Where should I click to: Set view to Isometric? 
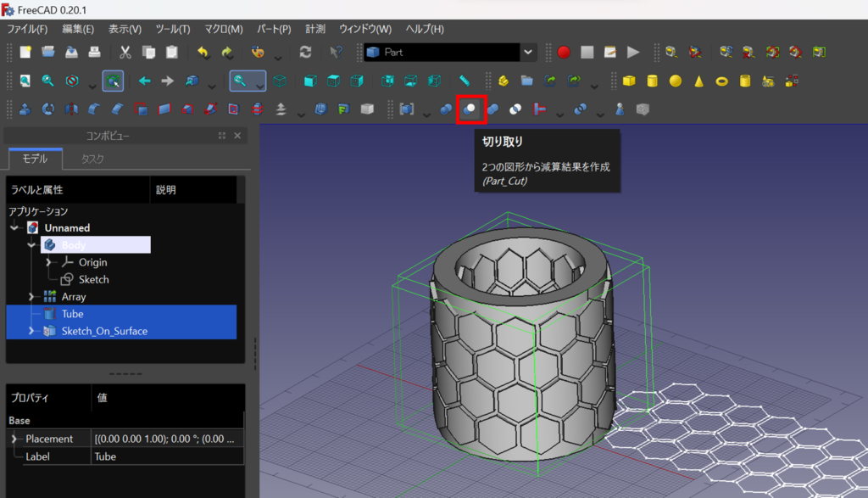(280, 81)
